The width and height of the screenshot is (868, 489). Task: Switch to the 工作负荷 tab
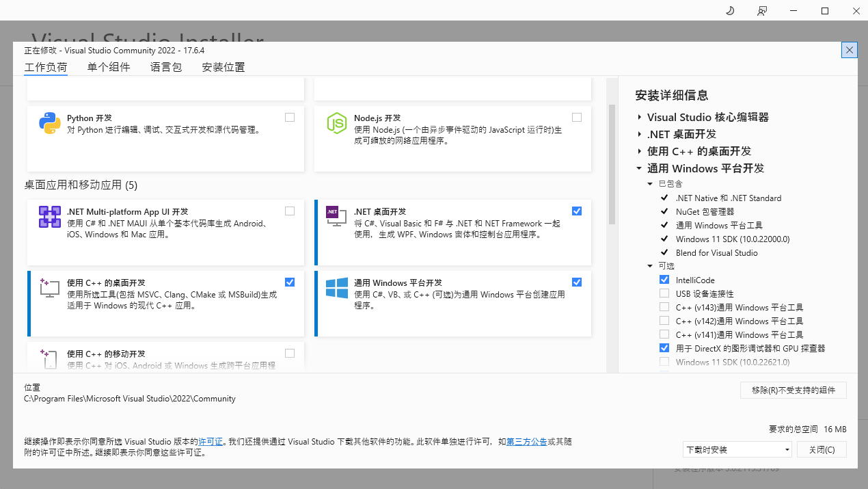[46, 67]
